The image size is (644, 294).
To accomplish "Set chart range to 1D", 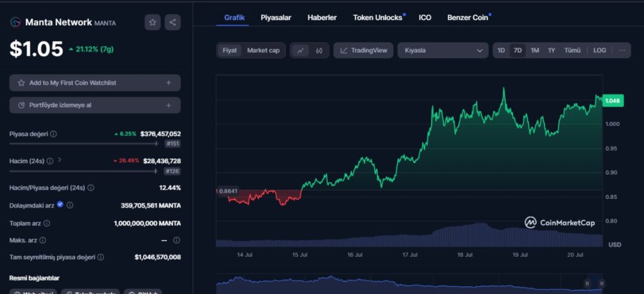I will (x=501, y=50).
